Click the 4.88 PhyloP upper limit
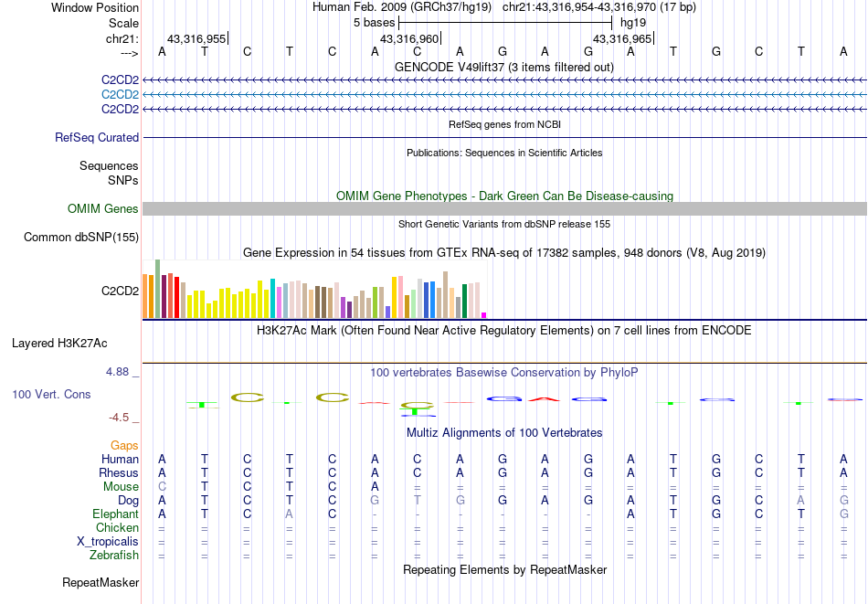 tap(117, 372)
